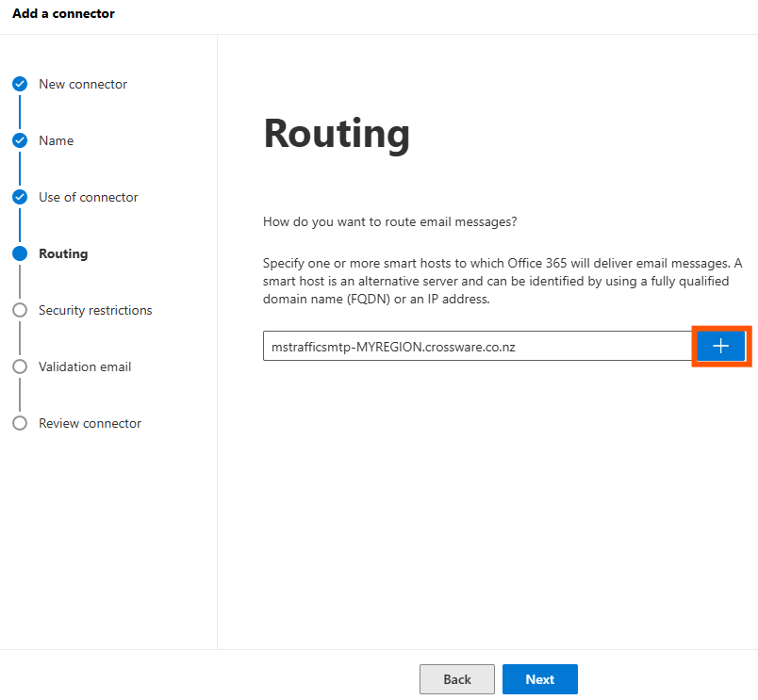Click the checkmark icon beside Name step
This screenshot has width=758, height=700.
click(x=20, y=140)
